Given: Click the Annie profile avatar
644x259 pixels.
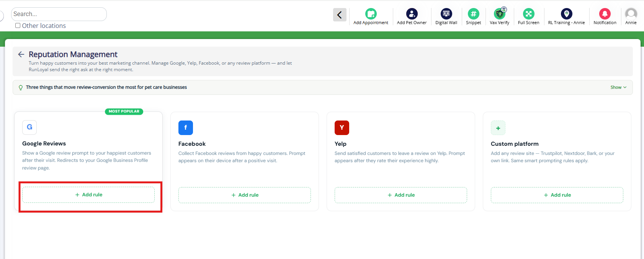Looking at the screenshot, I should click(631, 14).
